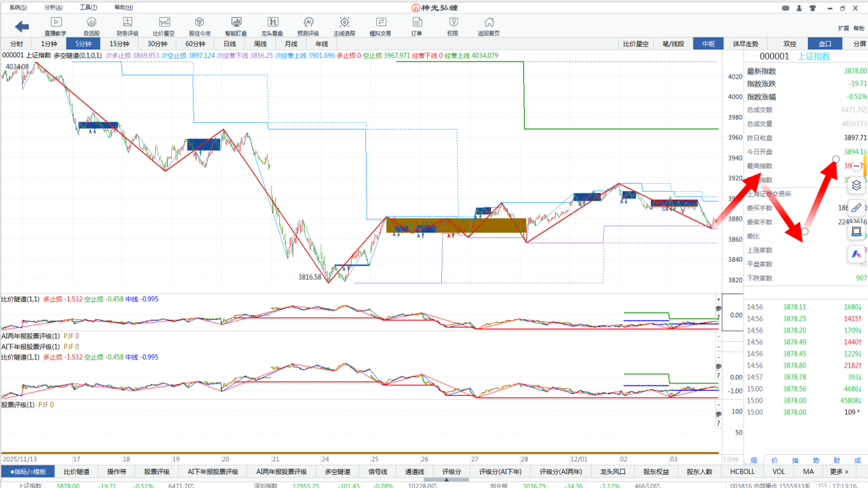Screen dimensions: 868x488
Task: Toggle the 盘口 panel button
Action: 825,44
